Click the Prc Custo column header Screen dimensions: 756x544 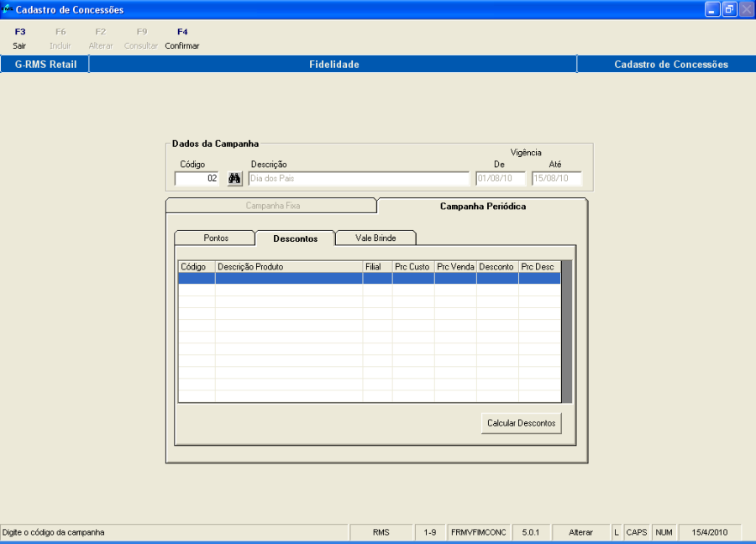coord(413,267)
